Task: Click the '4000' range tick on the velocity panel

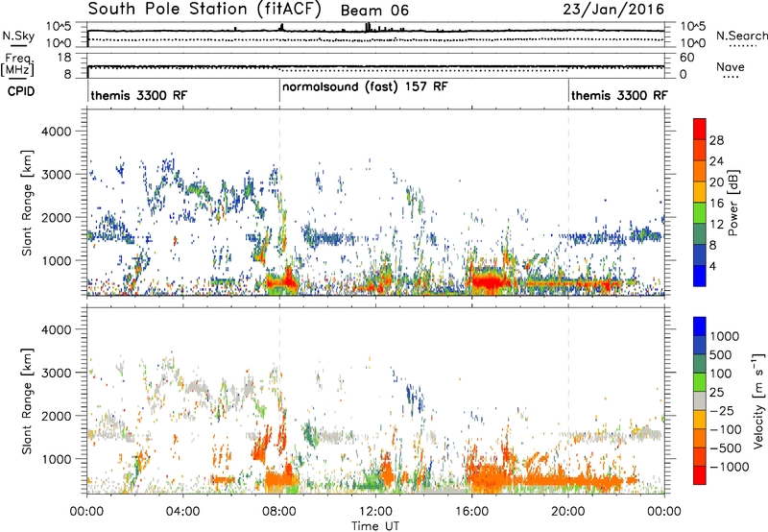Action: (56, 329)
